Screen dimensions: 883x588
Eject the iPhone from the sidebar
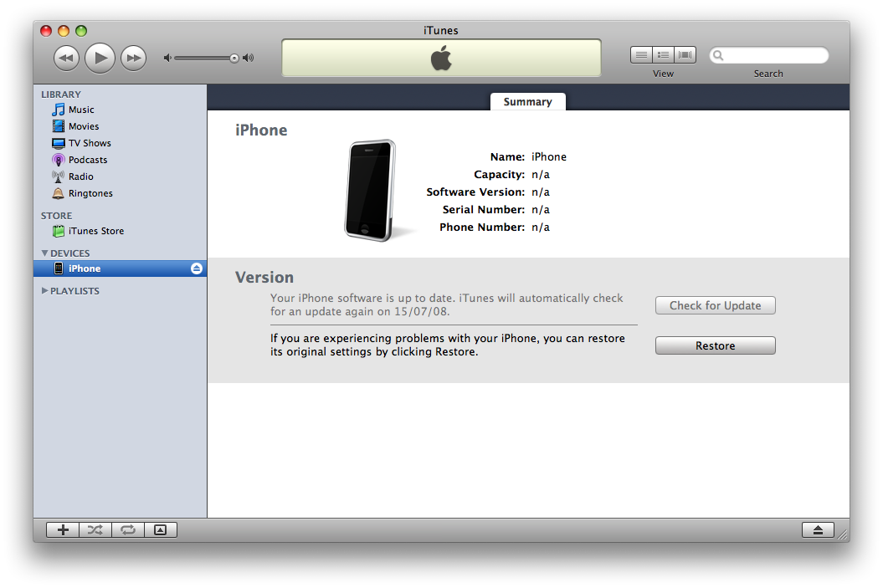[197, 268]
